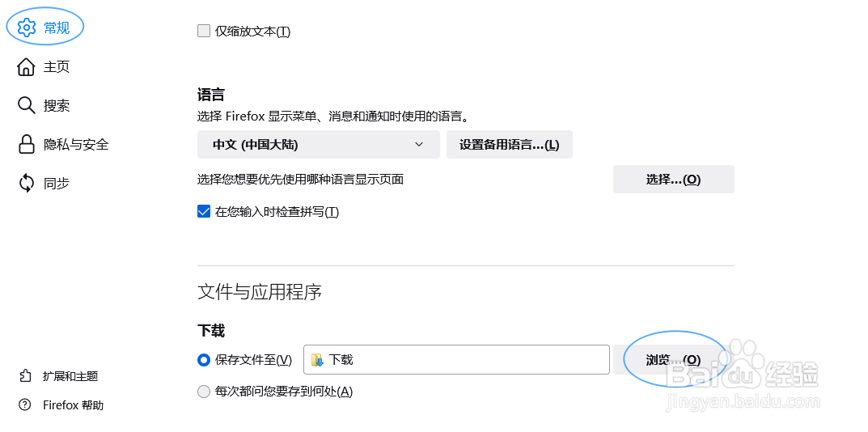Click the Sync arrows icon
Image resolution: width=868 pixels, height=432 pixels.
click(x=26, y=183)
